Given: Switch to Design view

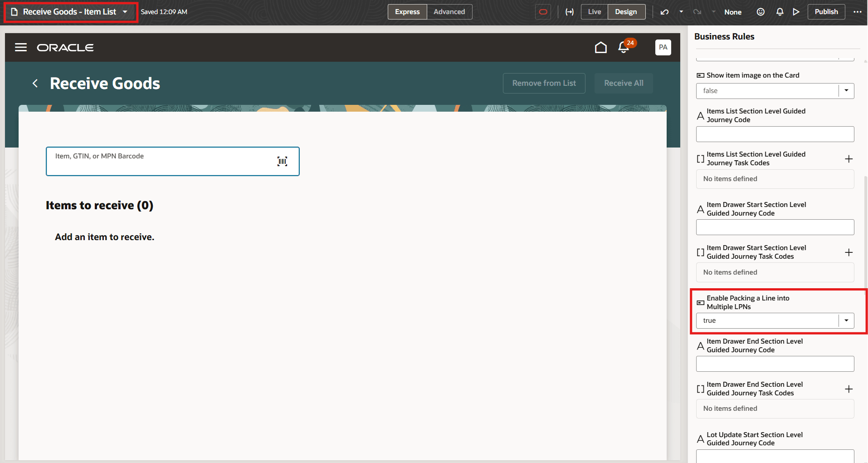Looking at the screenshot, I should pos(626,12).
